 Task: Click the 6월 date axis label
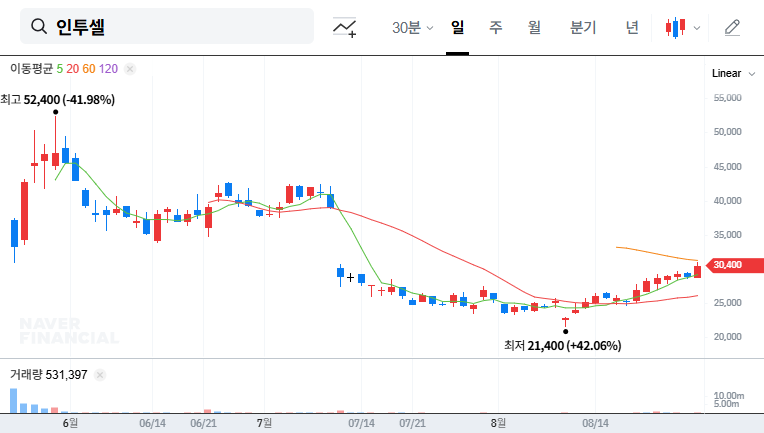(x=70, y=423)
